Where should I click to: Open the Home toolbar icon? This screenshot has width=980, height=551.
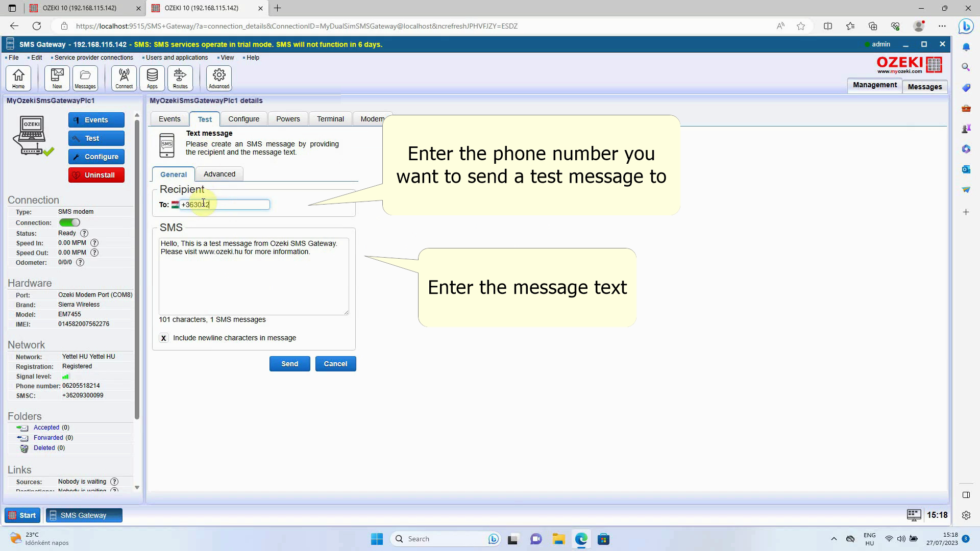pyautogui.click(x=18, y=78)
